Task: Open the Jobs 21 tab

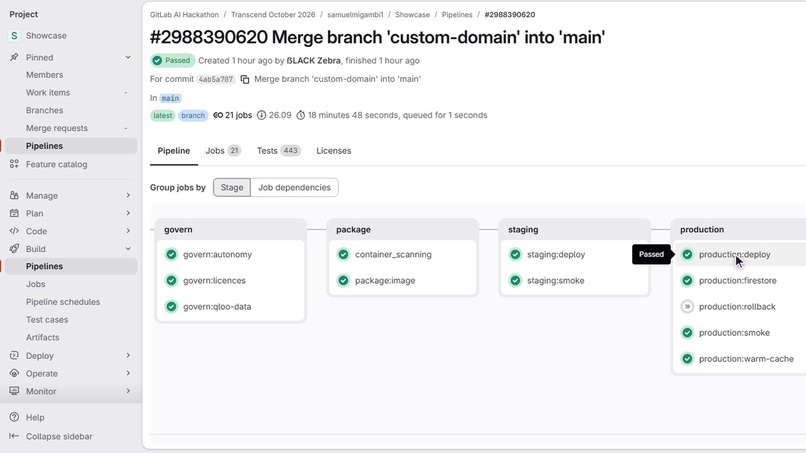Action: pos(223,151)
